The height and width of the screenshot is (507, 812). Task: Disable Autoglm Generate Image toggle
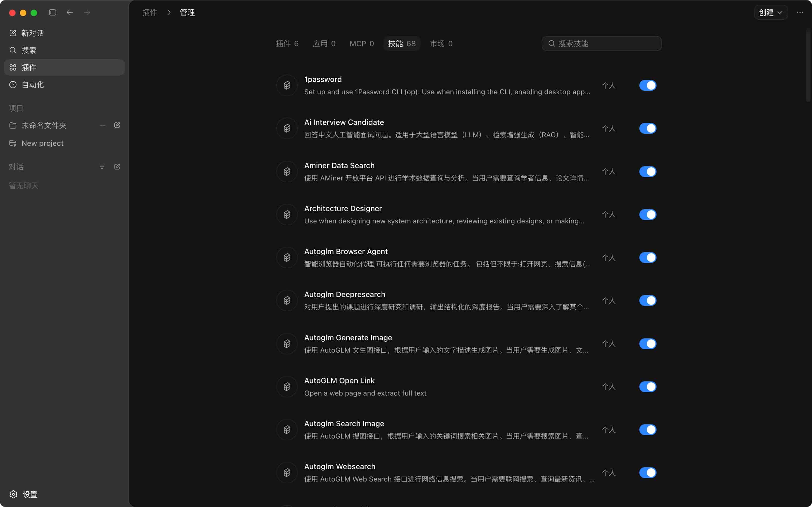pyautogui.click(x=648, y=344)
